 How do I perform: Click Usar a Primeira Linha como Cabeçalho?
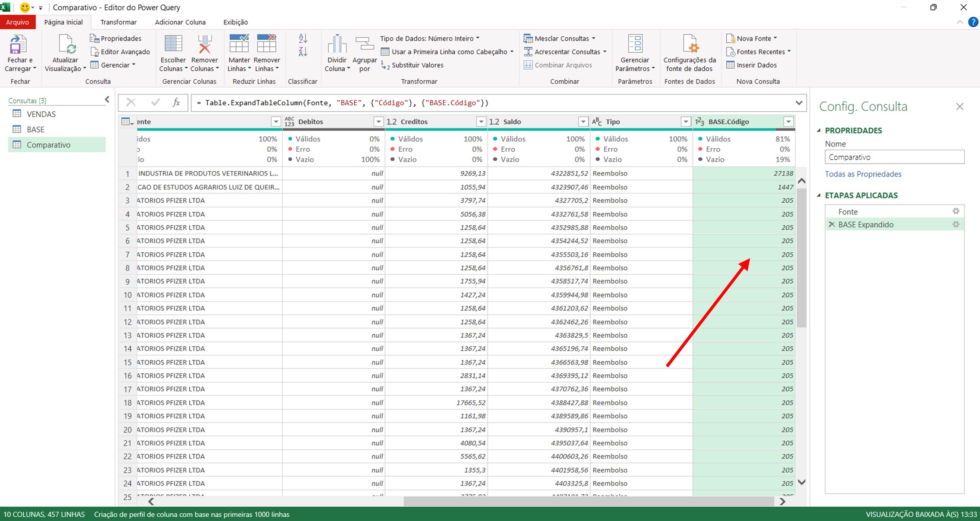(447, 52)
